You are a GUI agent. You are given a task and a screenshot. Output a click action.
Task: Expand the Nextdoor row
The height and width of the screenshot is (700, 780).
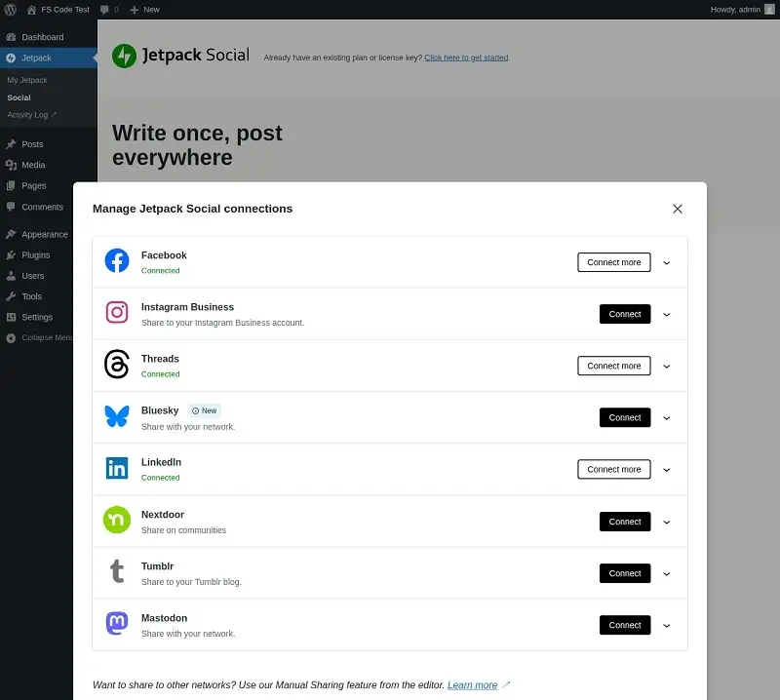click(x=667, y=522)
